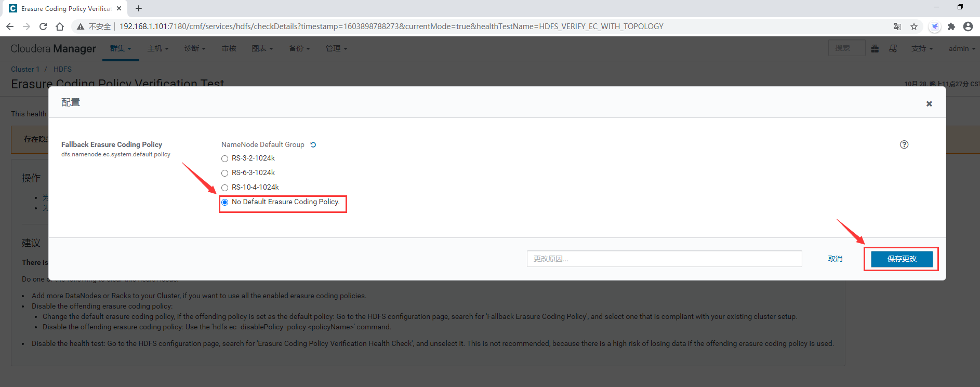Click the blue bird extension icon
This screenshot has width=980, height=387.
pyautogui.click(x=935, y=26)
